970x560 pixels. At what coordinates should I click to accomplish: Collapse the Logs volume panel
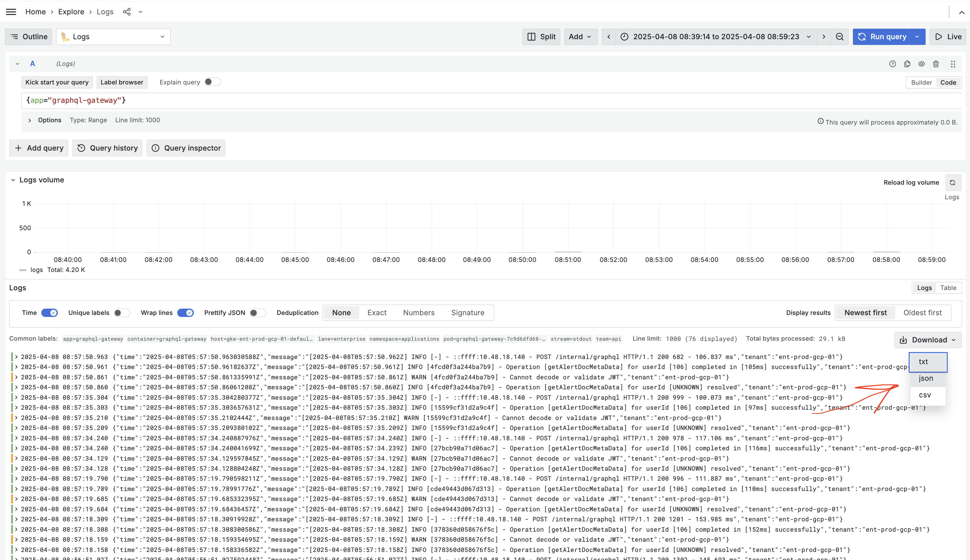point(13,180)
